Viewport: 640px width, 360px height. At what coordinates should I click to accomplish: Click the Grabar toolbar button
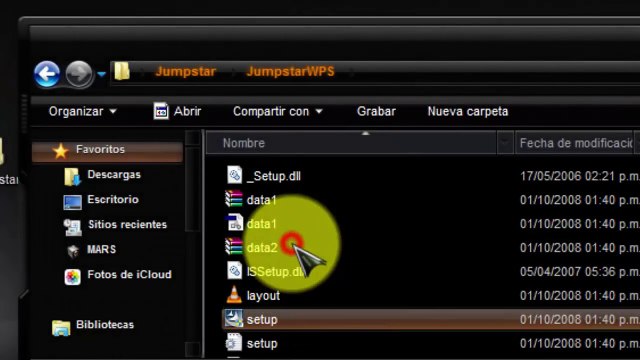(376, 111)
